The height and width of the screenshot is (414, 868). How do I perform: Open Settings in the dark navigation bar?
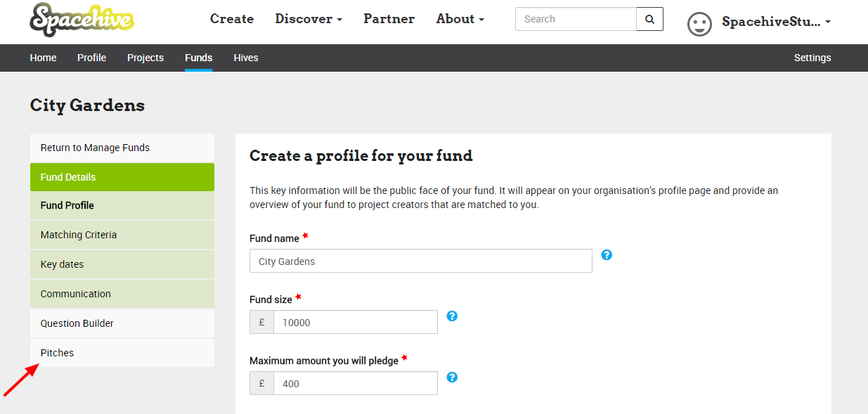(812, 58)
